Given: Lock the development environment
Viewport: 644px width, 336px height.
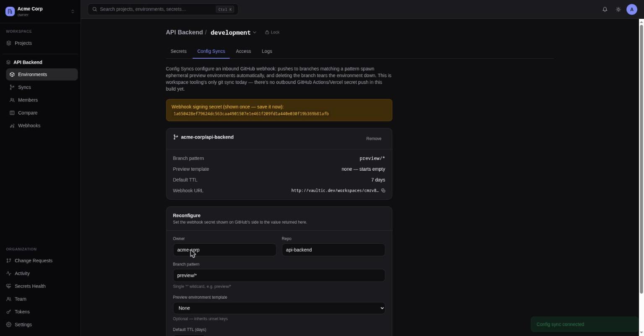Looking at the screenshot, I should pos(272,32).
